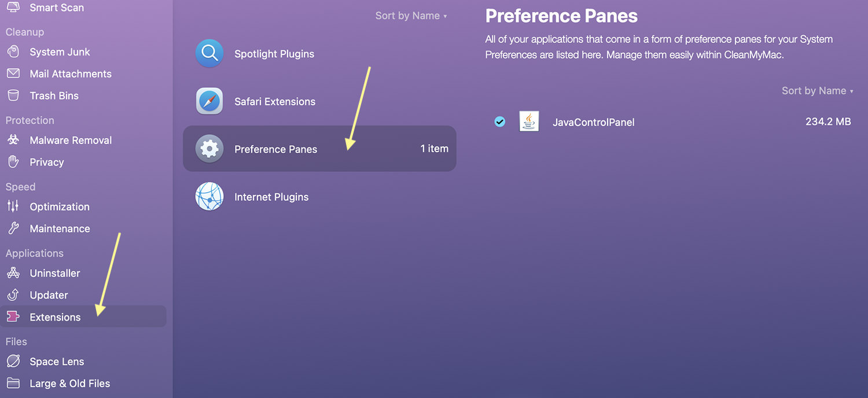Uncheck the JavaControlPanel checkbox
Screen dimensions: 868x398
coord(499,121)
